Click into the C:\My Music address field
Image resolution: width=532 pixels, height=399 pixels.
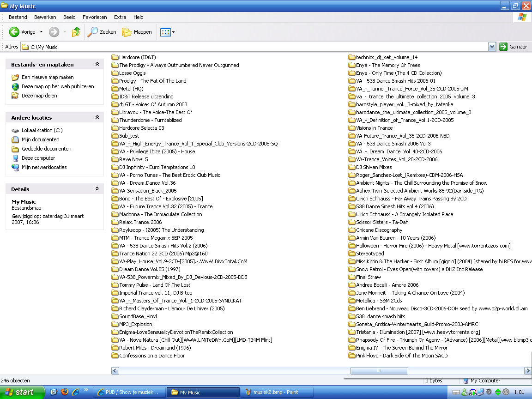254,47
